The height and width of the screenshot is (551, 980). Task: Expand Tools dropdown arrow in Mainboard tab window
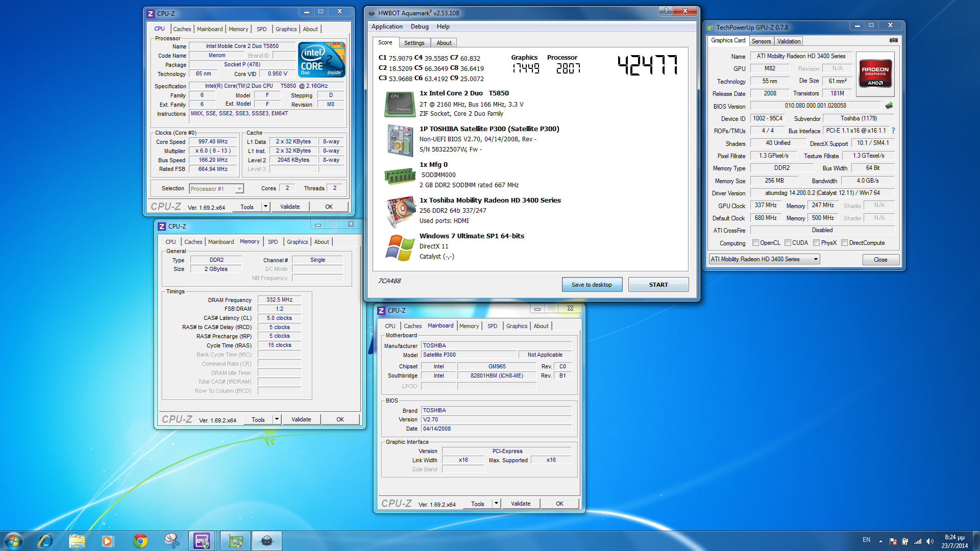tap(496, 504)
